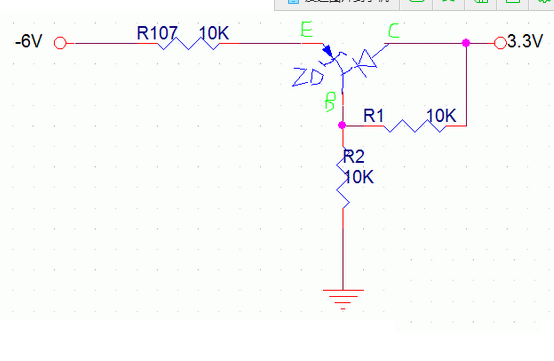Select the -6V terminal circle
This screenshot has height=361, width=554.
tap(60, 43)
